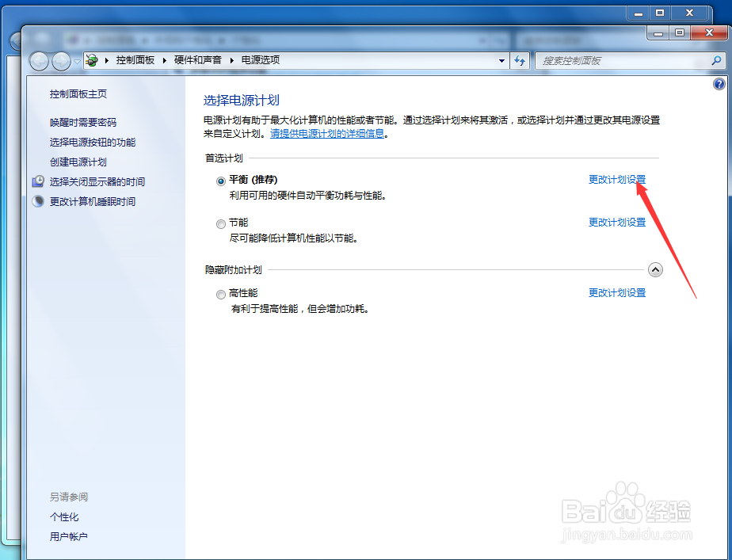Click the refresh icon in the address bar
This screenshot has height=560, width=732.
[x=520, y=60]
